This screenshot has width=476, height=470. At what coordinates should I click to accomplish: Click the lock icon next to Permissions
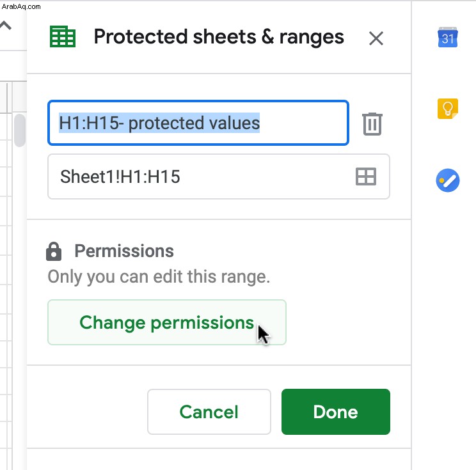tap(54, 251)
